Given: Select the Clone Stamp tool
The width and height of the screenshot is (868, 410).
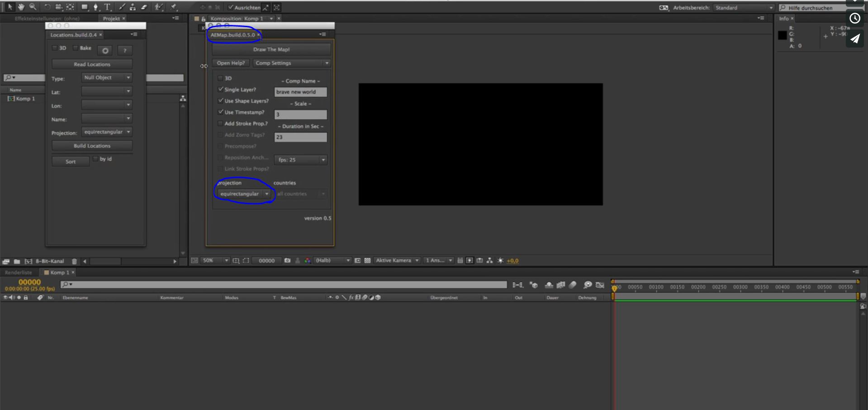Looking at the screenshot, I should [133, 7].
